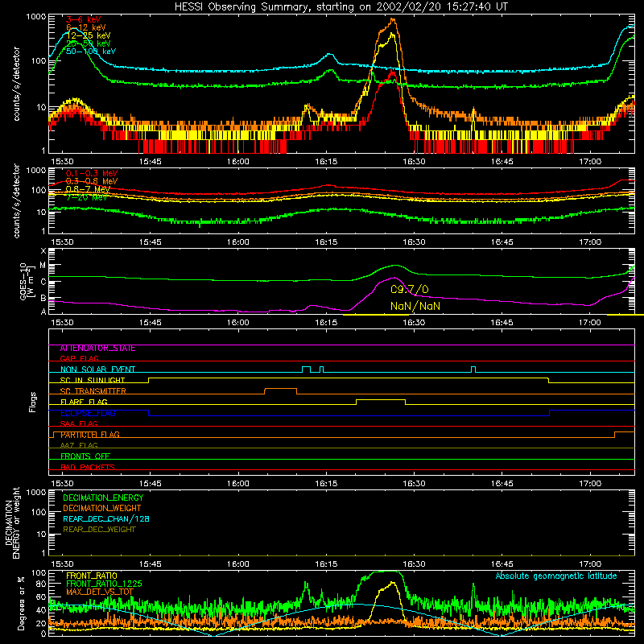Click the SAA_FLAG label
The height and width of the screenshot is (644, 644).
tap(79, 423)
